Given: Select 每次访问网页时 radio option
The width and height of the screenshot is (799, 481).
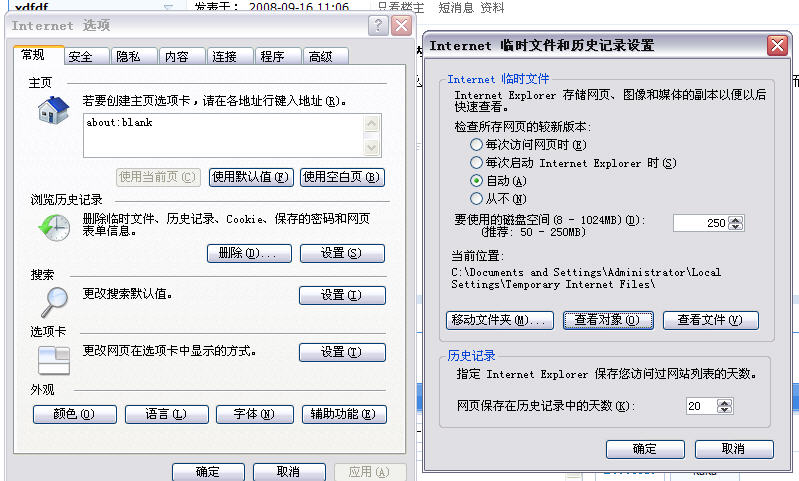Looking at the screenshot, I should pyautogui.click(x=476, y=145).
